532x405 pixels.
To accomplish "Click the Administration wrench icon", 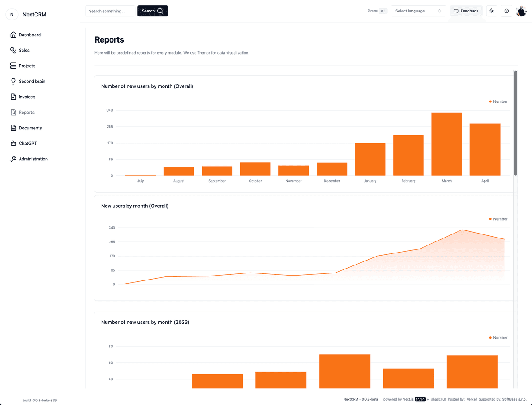I will click(13, 159).
